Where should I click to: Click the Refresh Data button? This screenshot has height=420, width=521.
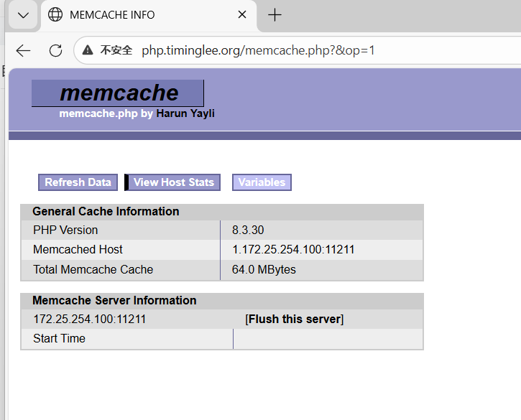pyautogui.click(x=78, y=182)
